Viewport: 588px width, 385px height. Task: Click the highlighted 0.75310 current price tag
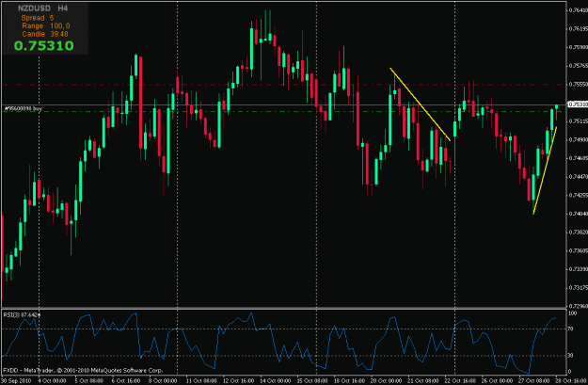point(578,104)
